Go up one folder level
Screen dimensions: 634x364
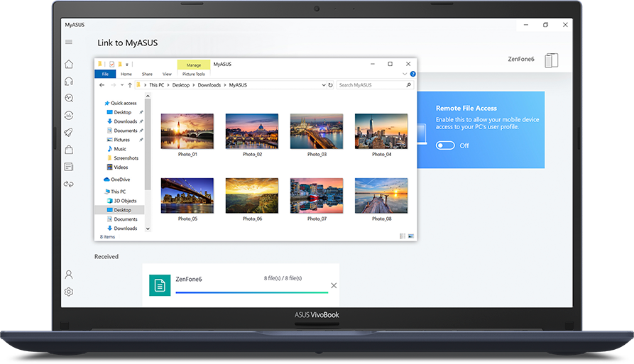130,85
